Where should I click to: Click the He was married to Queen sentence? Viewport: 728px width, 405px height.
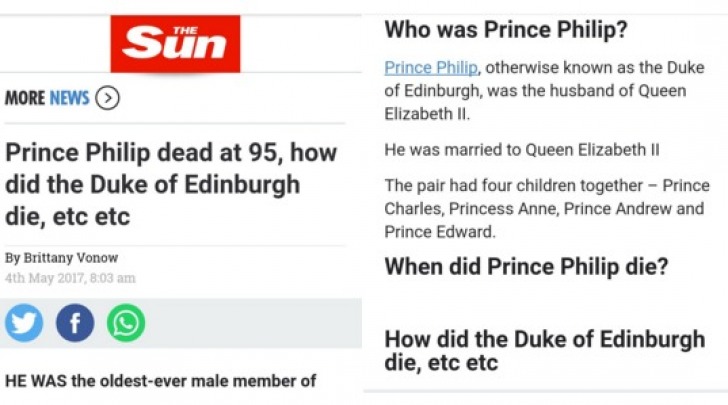(522, 150)
